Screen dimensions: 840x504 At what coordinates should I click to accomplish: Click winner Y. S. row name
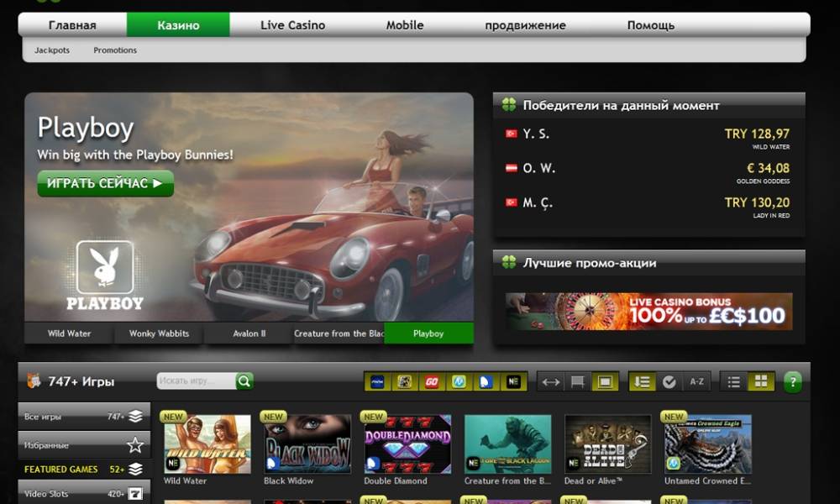536,134
